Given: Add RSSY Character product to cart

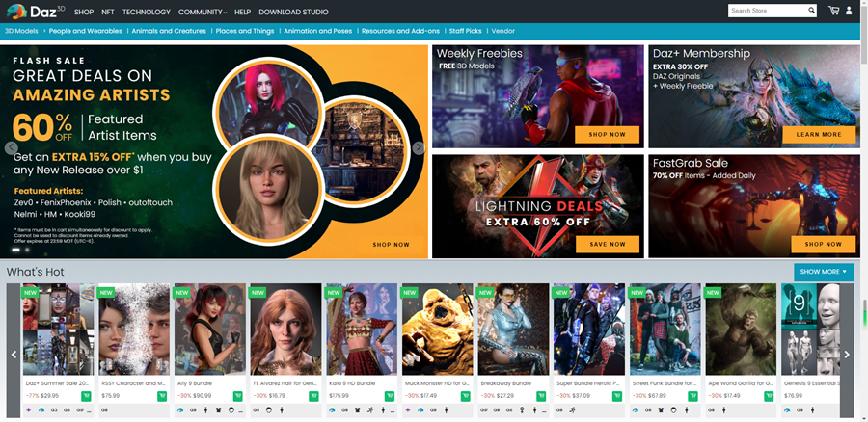Looking at the screenshot, I should click(x=161, y=396).
